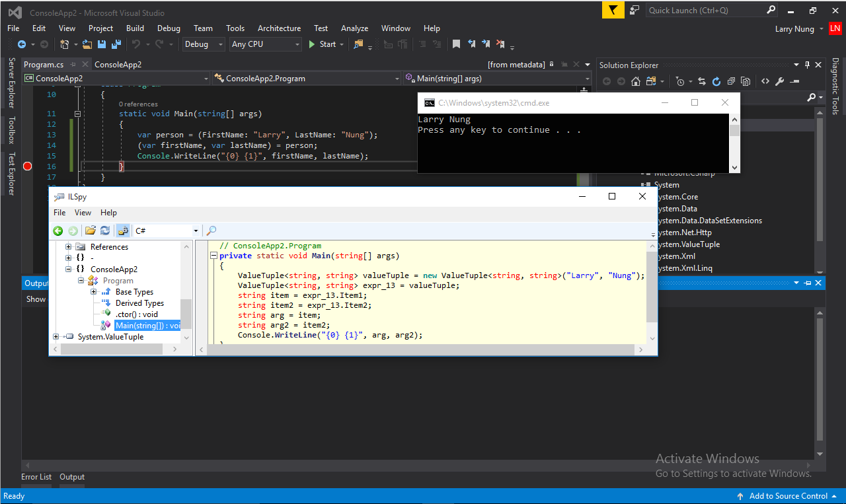Open Diagnostic Tools side tab

tap(835, 87)
